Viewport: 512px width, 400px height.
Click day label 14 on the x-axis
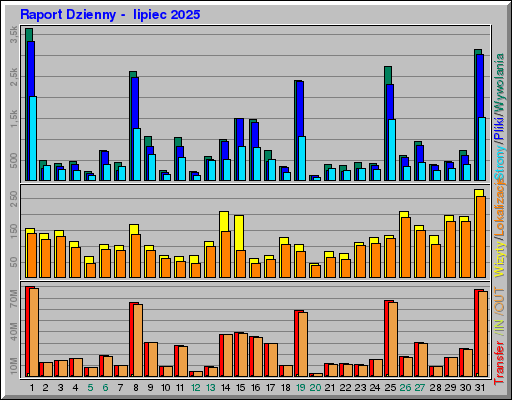click(226, 388)
